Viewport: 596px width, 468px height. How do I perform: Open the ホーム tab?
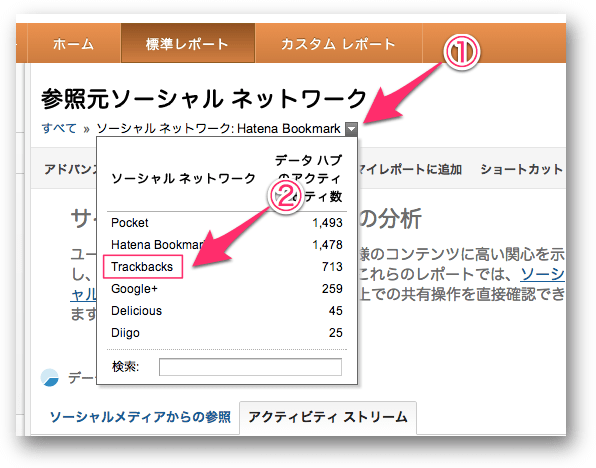73,43
